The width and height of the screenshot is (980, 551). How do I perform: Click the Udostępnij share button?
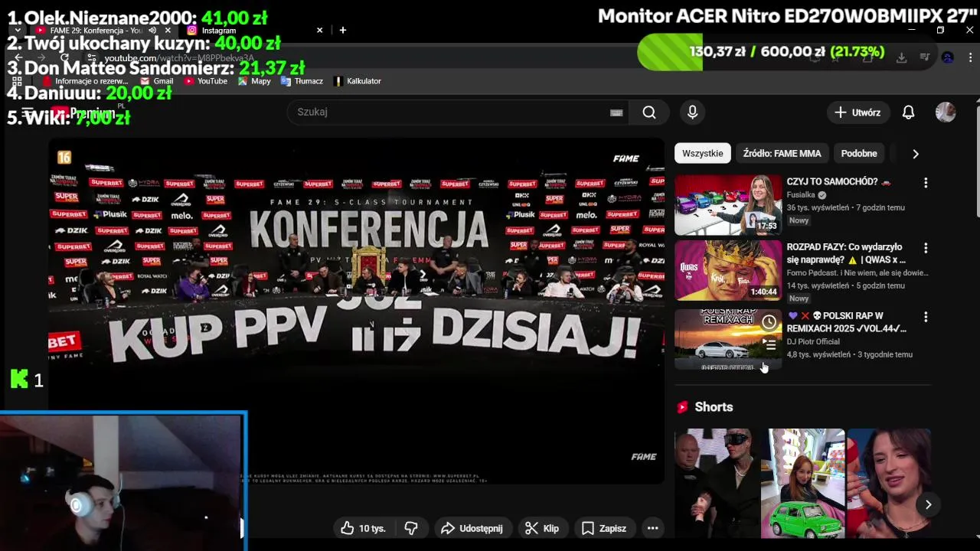pos(472,528)
